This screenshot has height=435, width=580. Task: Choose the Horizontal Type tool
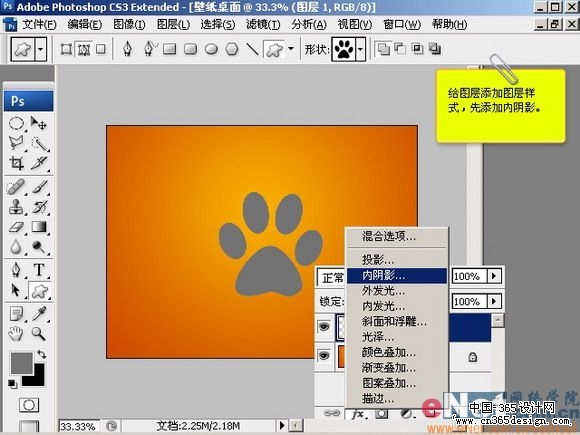(39, 270)
